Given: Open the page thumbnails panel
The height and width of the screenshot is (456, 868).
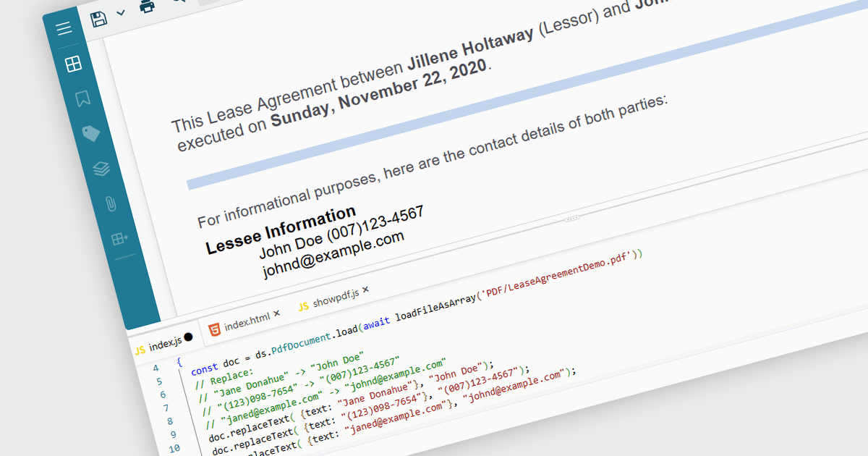Looking at the screenshot, I should [73, 64].
